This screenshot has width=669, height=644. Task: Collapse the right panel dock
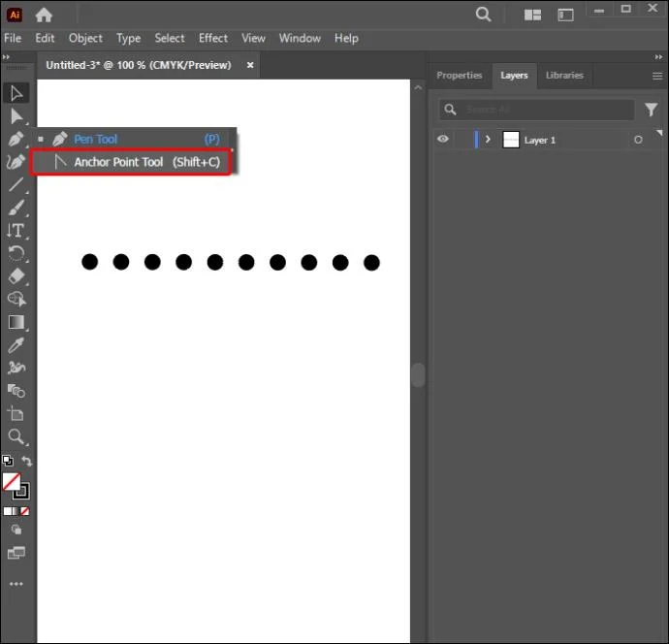click(x=658, y=57)
